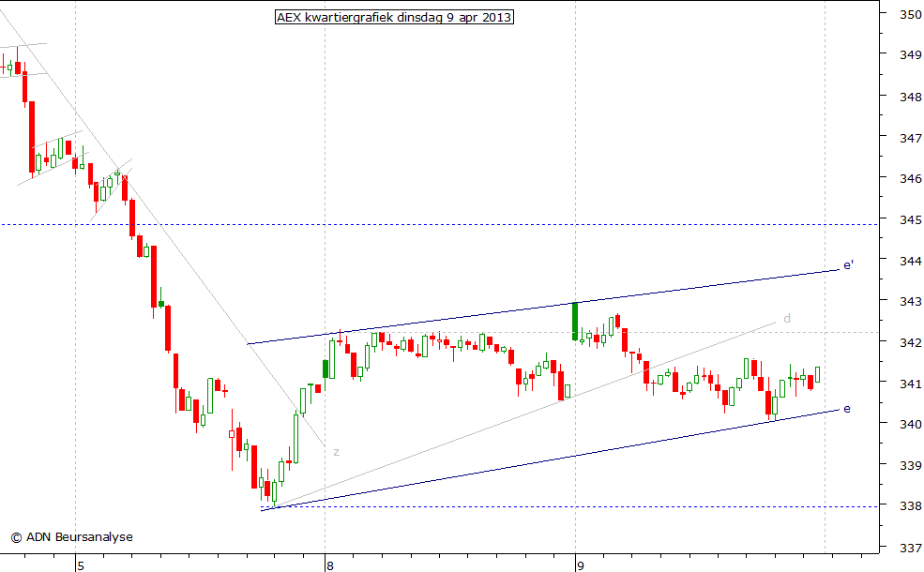Click the grey trendline label d
The height and width of the screenshot is (572, 924).
[787, 319]
